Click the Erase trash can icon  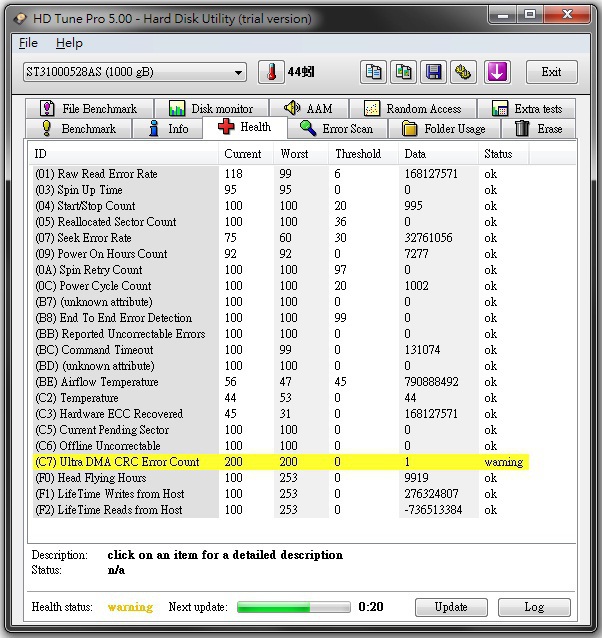click(522, 129)
